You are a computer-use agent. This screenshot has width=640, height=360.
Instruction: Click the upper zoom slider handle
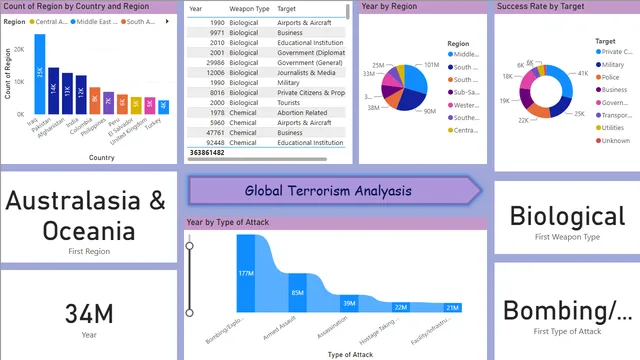(189, 246)
